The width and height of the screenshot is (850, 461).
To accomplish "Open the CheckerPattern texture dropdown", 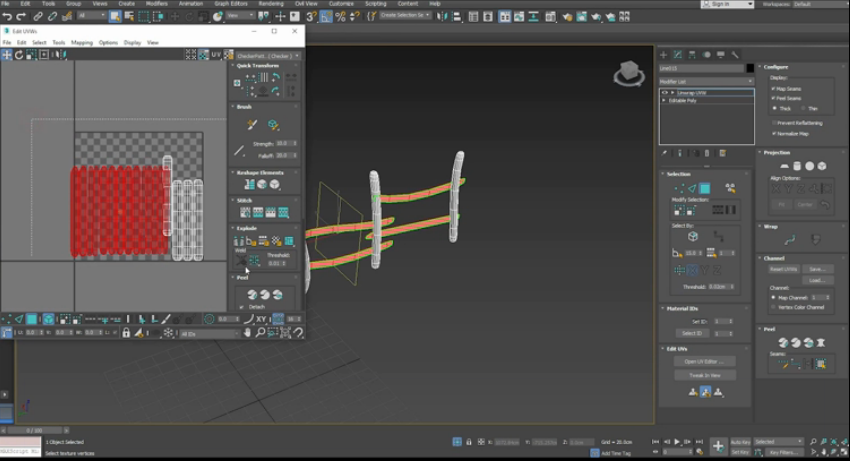I will click(268, 55).
